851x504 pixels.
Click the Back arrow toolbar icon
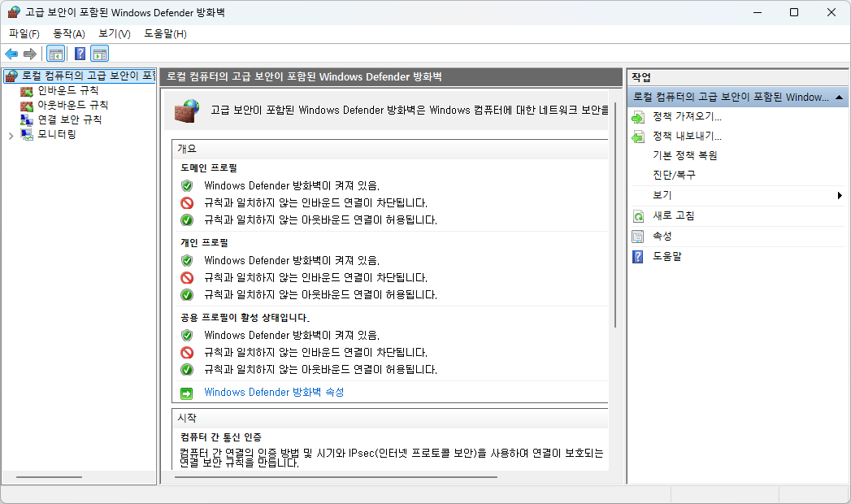[11, 54]
